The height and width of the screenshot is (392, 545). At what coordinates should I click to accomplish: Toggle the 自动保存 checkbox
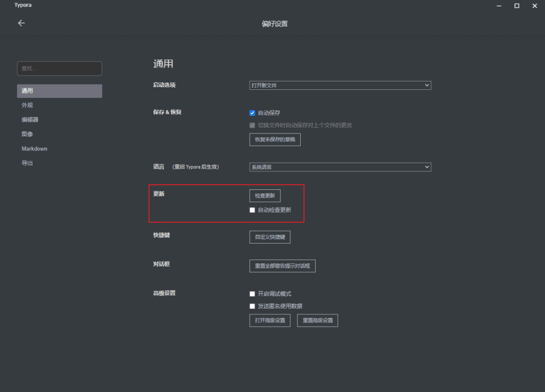pyautogui.click(x=253, y=113)
